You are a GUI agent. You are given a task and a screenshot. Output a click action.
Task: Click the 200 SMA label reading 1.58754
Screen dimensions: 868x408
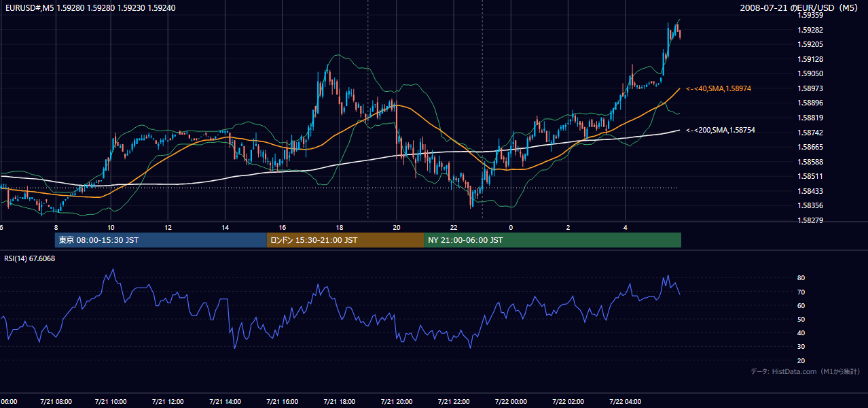[x=720, y=130]
